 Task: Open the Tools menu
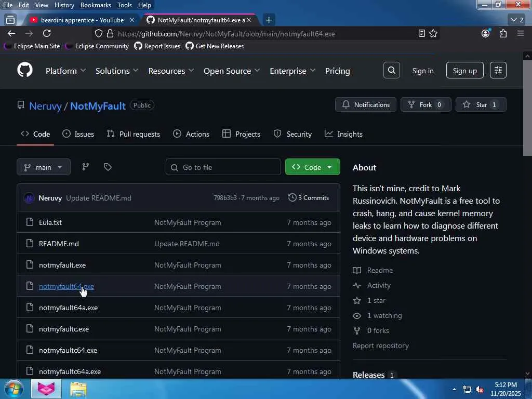point(125,5)
